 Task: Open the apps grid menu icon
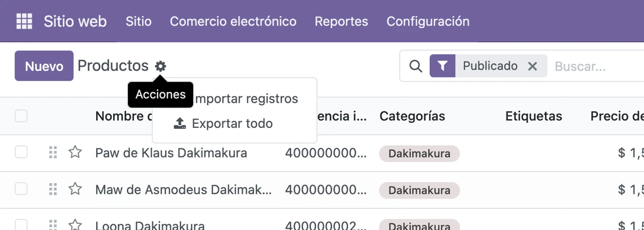coord(24,21)
